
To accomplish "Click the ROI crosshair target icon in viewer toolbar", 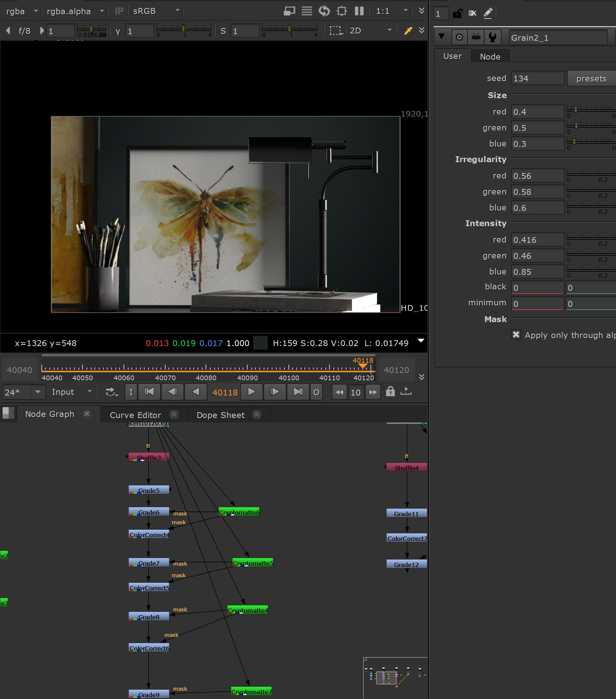I will pos(342,11).
